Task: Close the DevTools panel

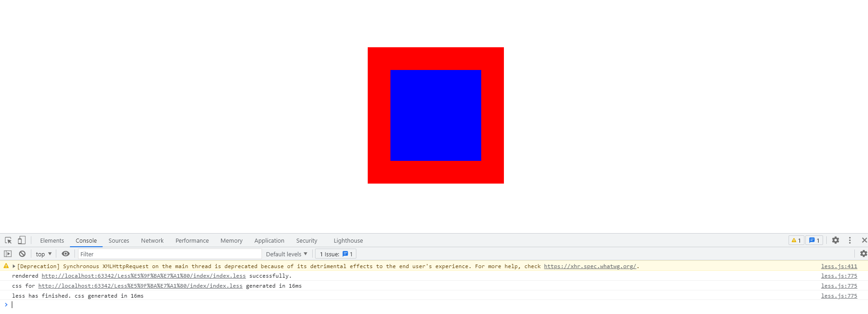Action: click(x=864, y=240)
